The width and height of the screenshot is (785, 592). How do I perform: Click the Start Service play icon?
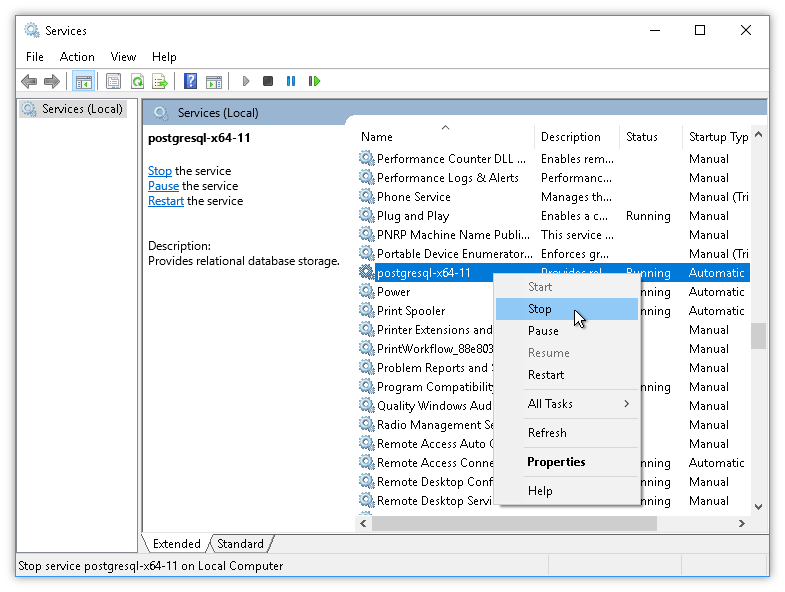245,81
